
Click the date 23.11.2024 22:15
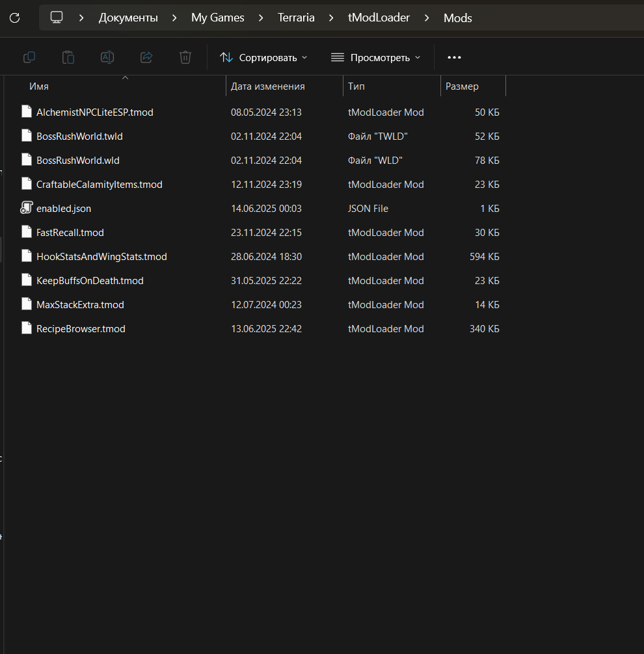click(x=266, y=232)
